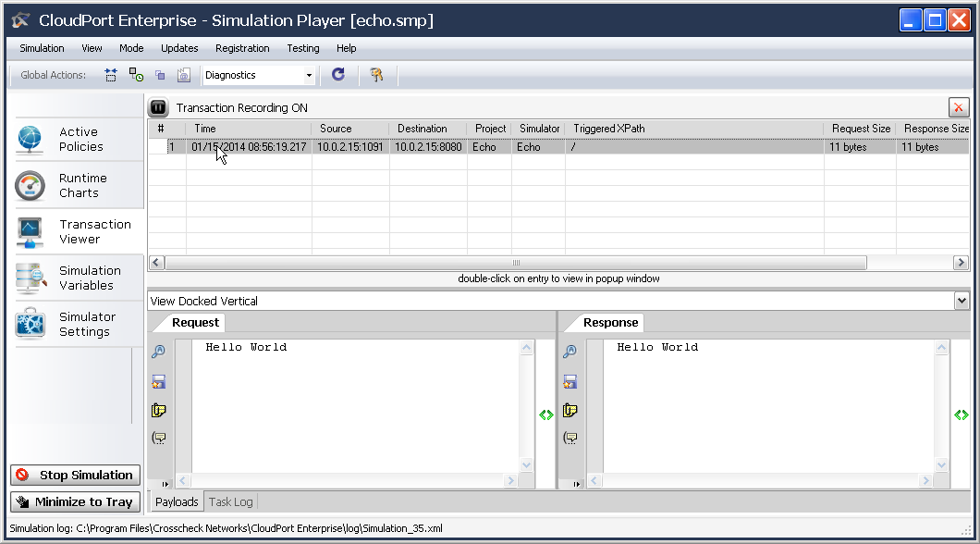Open the Help menu
The height and width of the screenshot is (544, 980).
(347, 48)
